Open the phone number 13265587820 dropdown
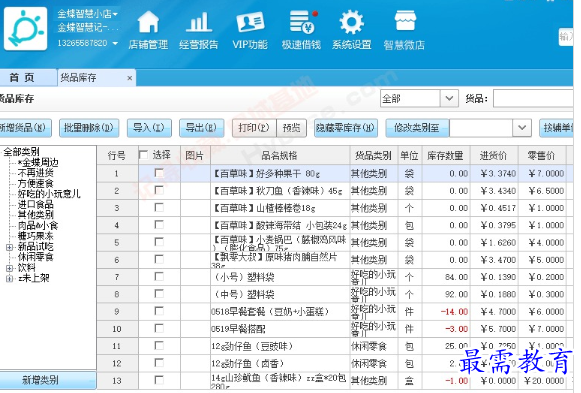Image resolution: width=581 pixels, height=393 pixels. tap(115, 43)
